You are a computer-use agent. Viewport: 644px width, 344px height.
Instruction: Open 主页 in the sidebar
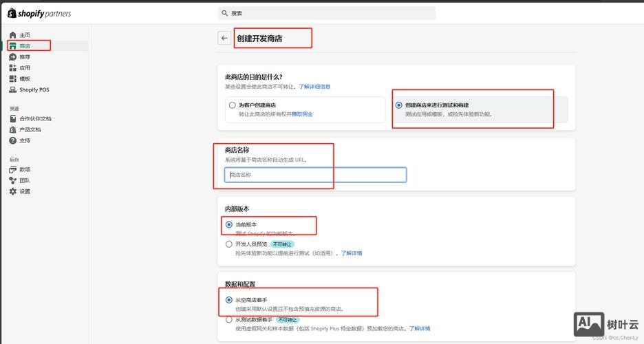(25, 35)
